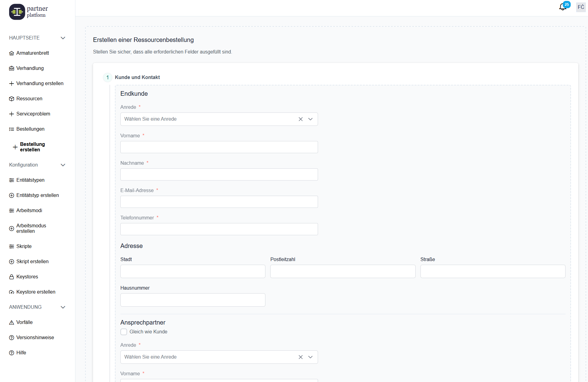
Task: Open the FC user avatar
Action: [581, 7]
